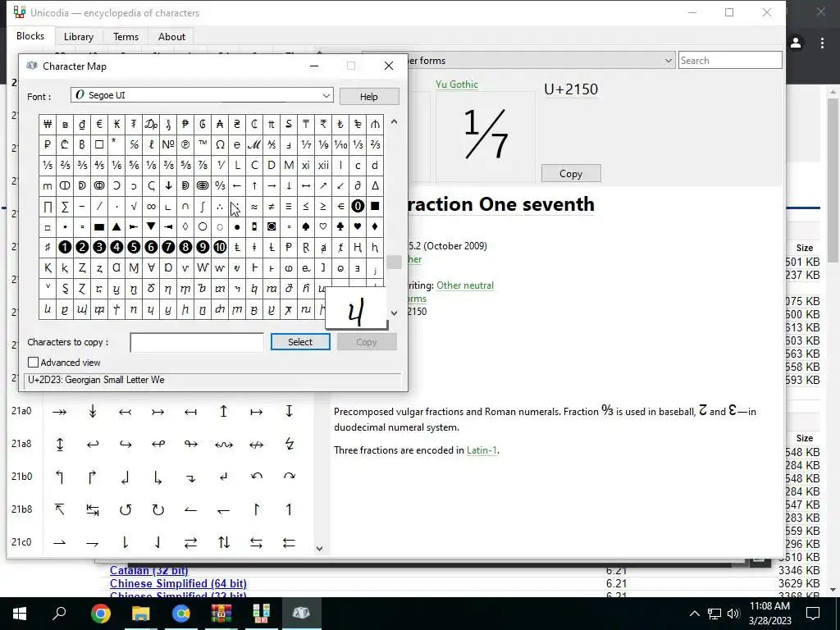Open Chinese Simplified (64 bit) download link
This screenshot has width=840, height=630.
pyautogui.click(x=178, y=583)
